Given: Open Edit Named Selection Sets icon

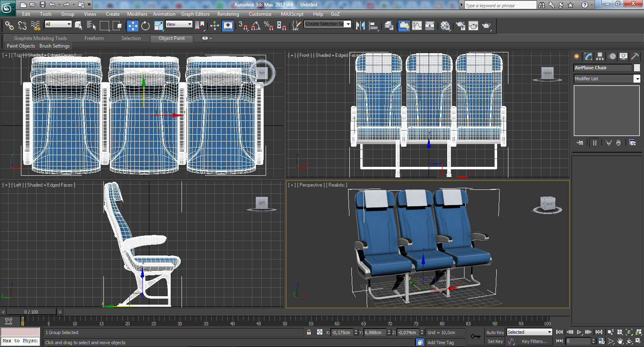Looking at the screenshot, I should pyautogui.click(x=296, y=26).
